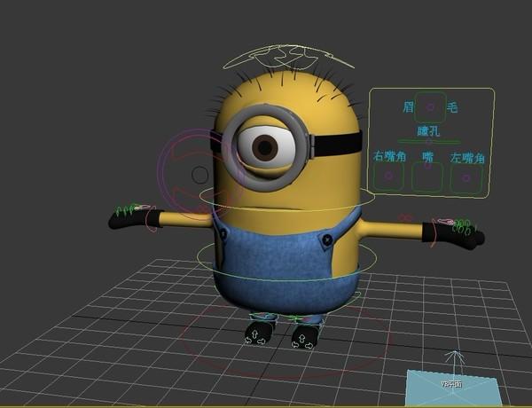Select the small red control above screen-right arm
The height and width of the screenshot is (408, 532).
[x=404, y=217]
